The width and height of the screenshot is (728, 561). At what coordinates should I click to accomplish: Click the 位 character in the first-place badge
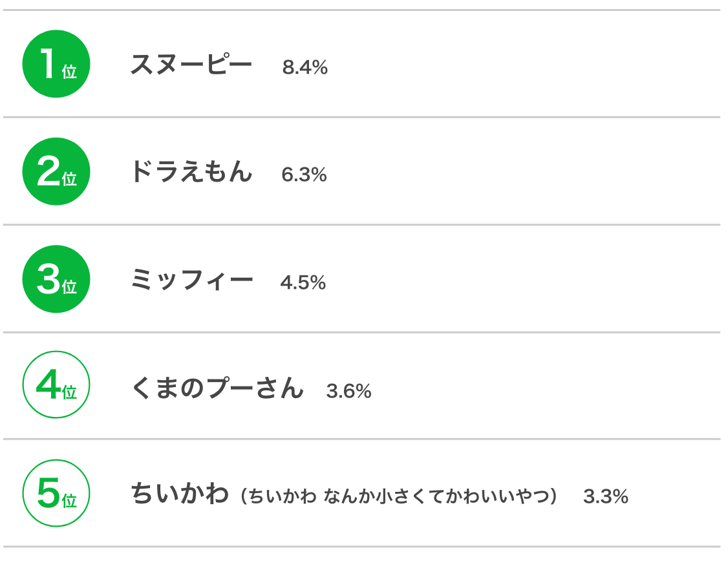pos(69,72)
